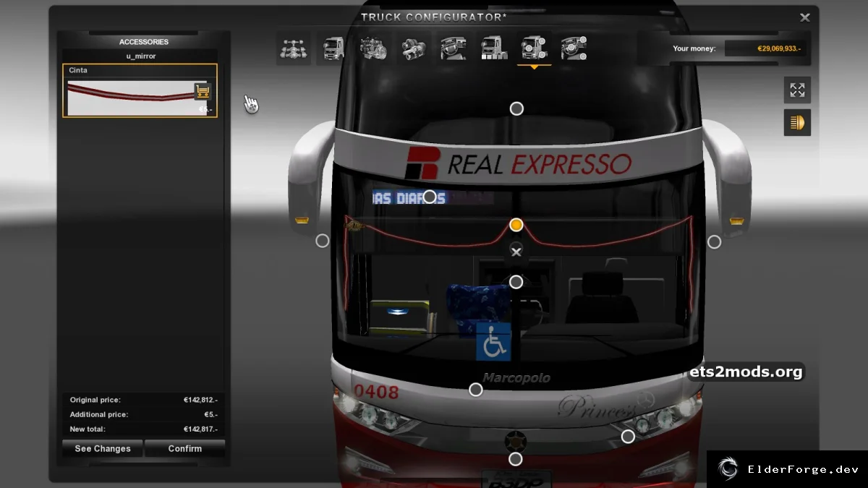
Task: Select the left mirror accessory slot node
Action: coord(323,241)
